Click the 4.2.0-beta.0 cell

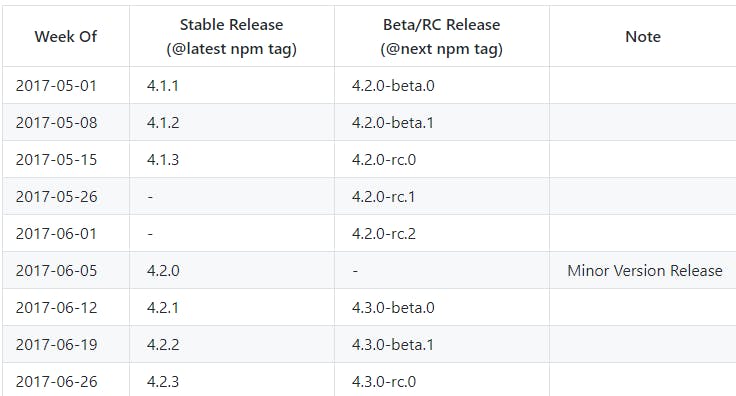tap(442, 85)
